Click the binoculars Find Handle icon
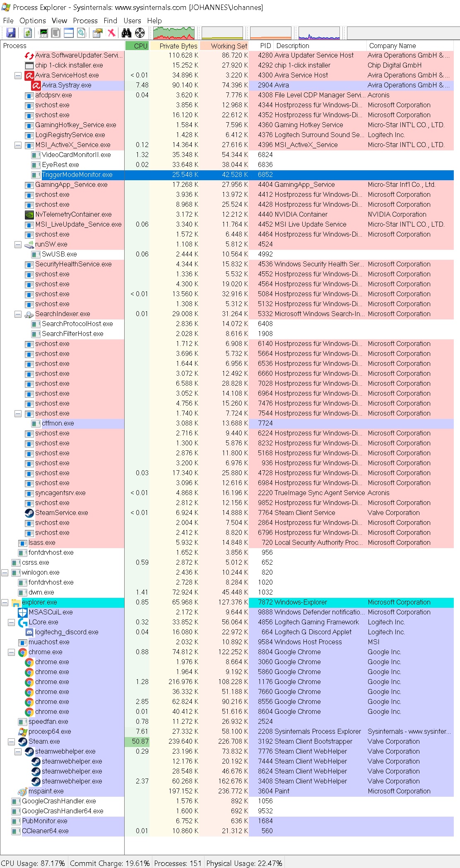 coord(127,33)
